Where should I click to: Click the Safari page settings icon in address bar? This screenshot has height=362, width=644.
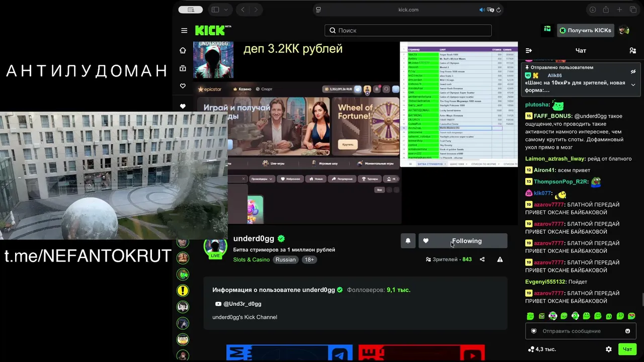click(x=318, y=10)
